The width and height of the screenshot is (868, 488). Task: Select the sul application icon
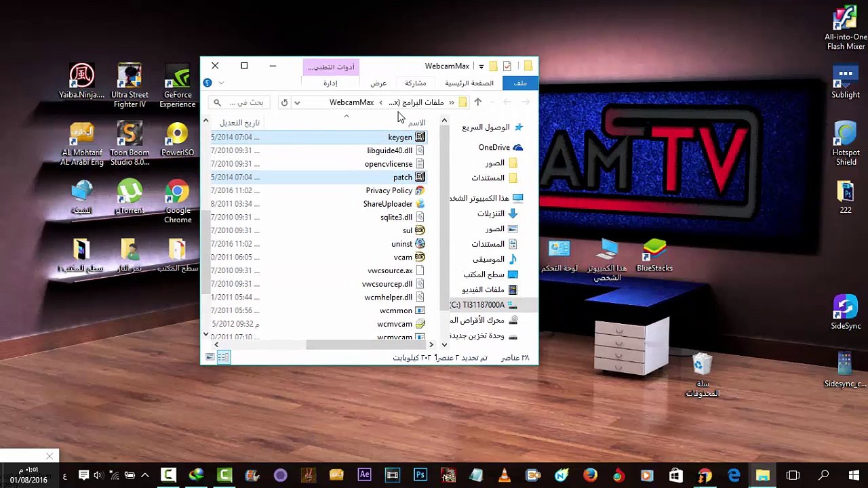[420, 230]
